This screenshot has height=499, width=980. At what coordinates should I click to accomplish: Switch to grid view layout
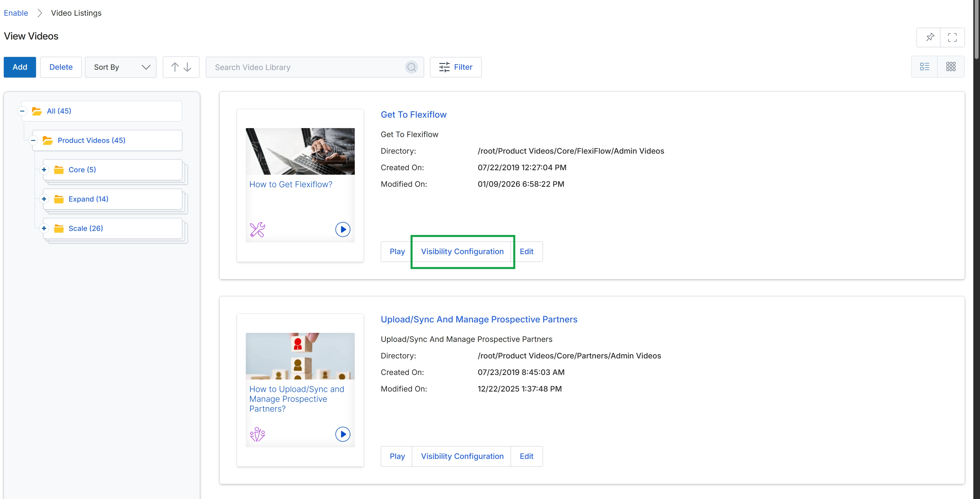click(x=951, y=67)
